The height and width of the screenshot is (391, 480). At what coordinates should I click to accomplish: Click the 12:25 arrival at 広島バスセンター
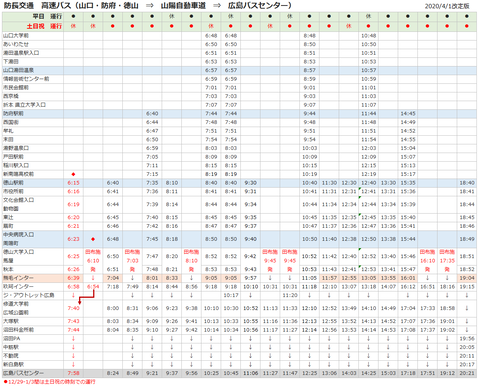pos(309,373)
